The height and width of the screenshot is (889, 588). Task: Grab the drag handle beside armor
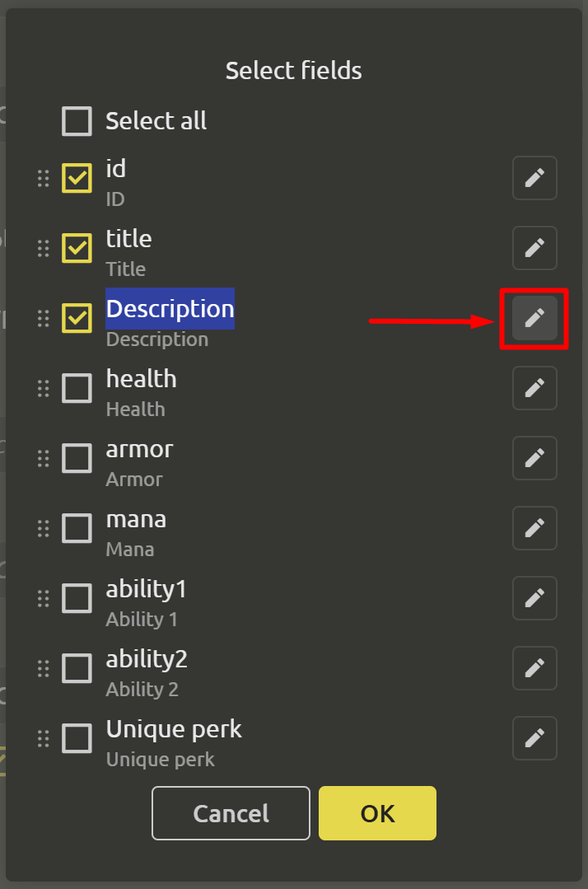[44, 458]
